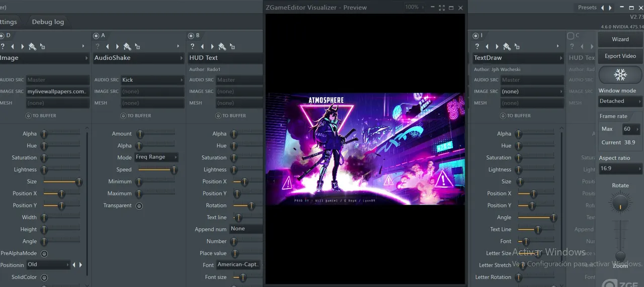Open the American-Capt font dropdown
644x287 pixels.
[x=239, y=265]
